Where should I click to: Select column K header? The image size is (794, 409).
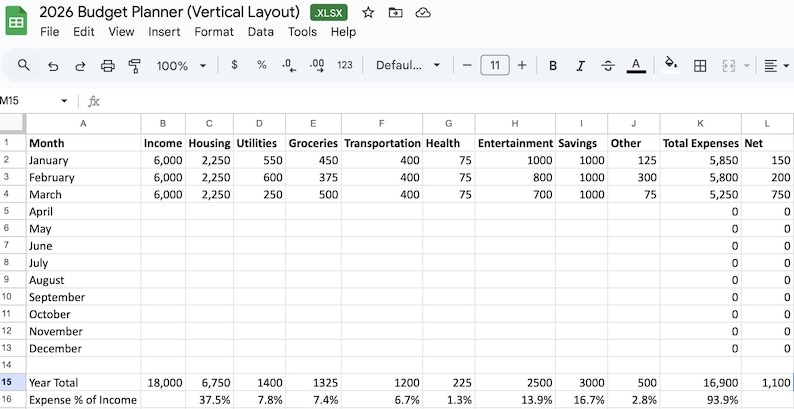pyautogui.click(x=700, y=123)
